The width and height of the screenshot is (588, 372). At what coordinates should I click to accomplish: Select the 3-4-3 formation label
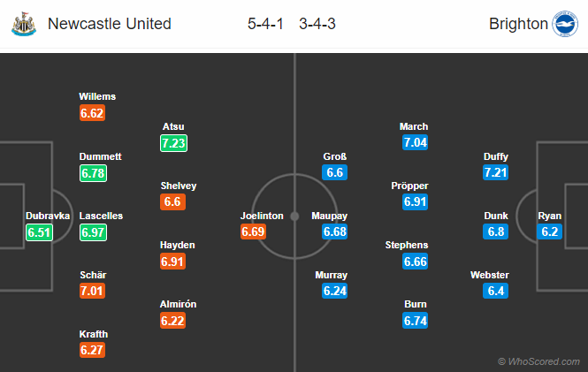coord(317,24)
